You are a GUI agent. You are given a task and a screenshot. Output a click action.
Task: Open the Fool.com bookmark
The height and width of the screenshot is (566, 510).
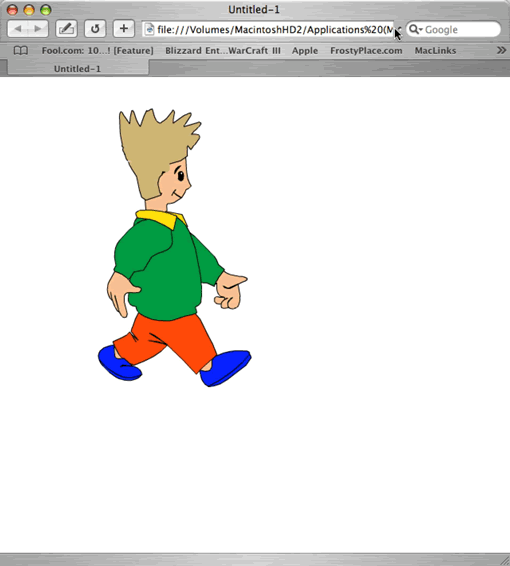(x=97, y=51)
